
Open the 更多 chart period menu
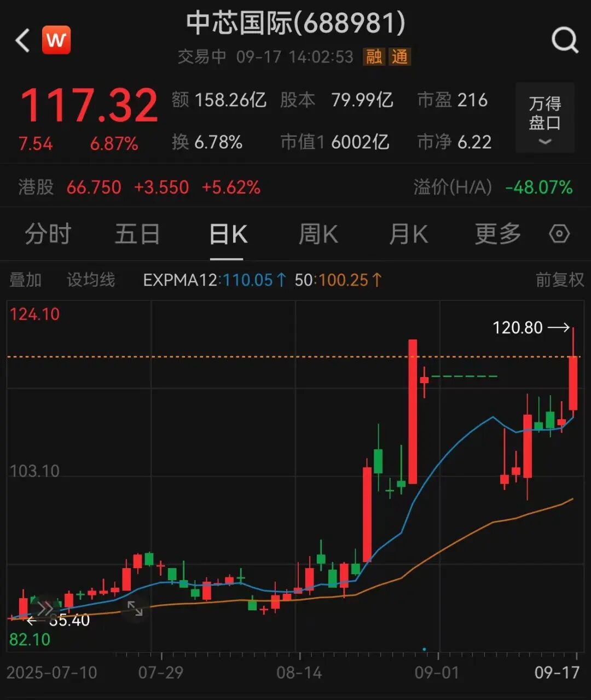tap(497, 234)
